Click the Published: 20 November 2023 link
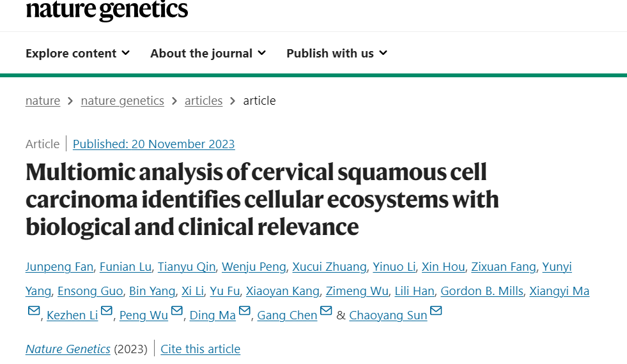Viewport: 627px width, 364px height. (x=153, y=144)
